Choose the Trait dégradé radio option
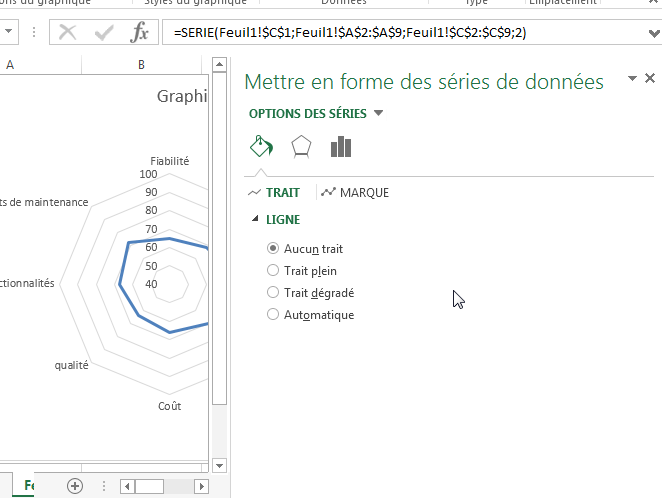The height and width of the screenshot is (498, 662). point(273,293)
